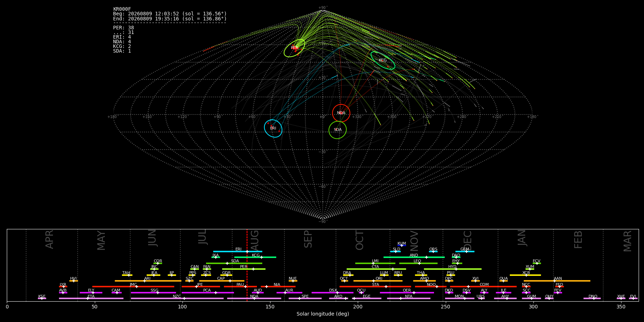Viewport: 644px width, 322px height.
Task: Select the 'Beg: 20260809 12:03:52' line
Action: tap(170, 14)
